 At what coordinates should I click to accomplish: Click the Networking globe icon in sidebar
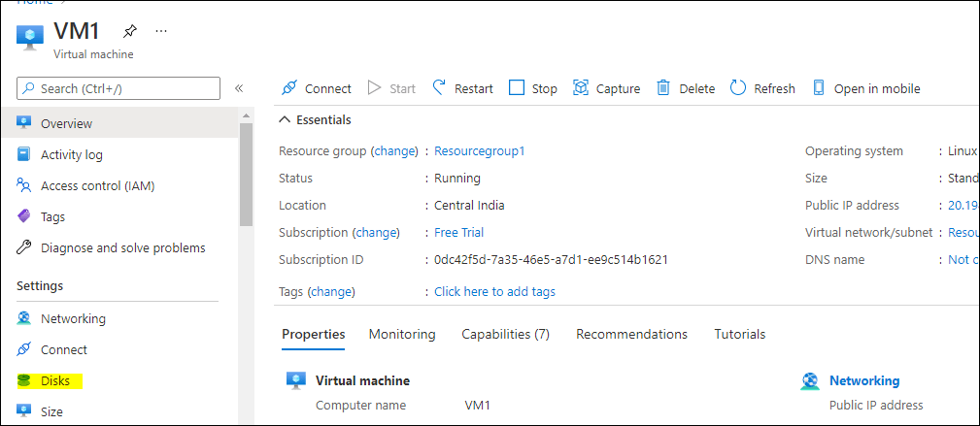[x=23, y=318]
